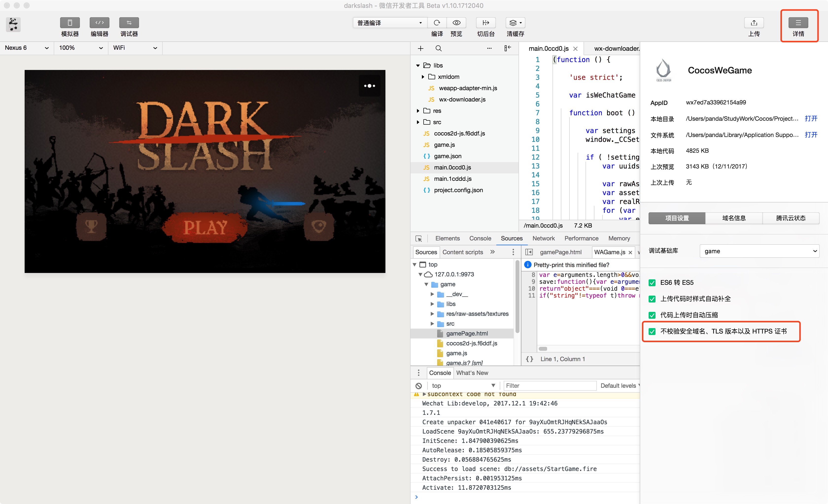Screen dimensions: 828x504
Task: Toggle ES6 转 ES5 checkbox
Action: click(652, 282)
